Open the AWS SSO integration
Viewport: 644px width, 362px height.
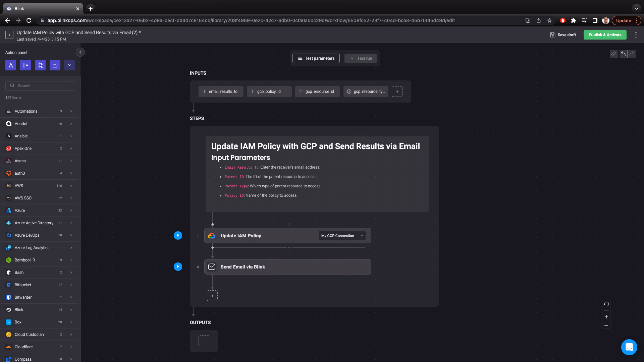tap(39, 198)
